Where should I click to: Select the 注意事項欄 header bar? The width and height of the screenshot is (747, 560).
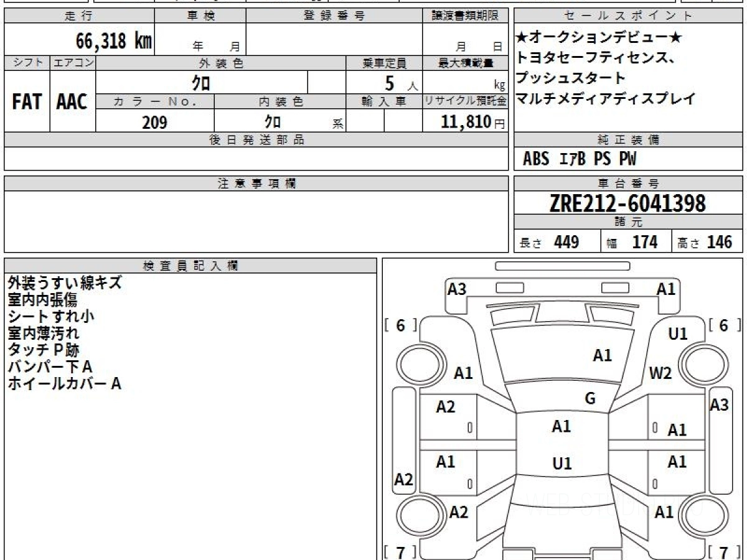256,184
